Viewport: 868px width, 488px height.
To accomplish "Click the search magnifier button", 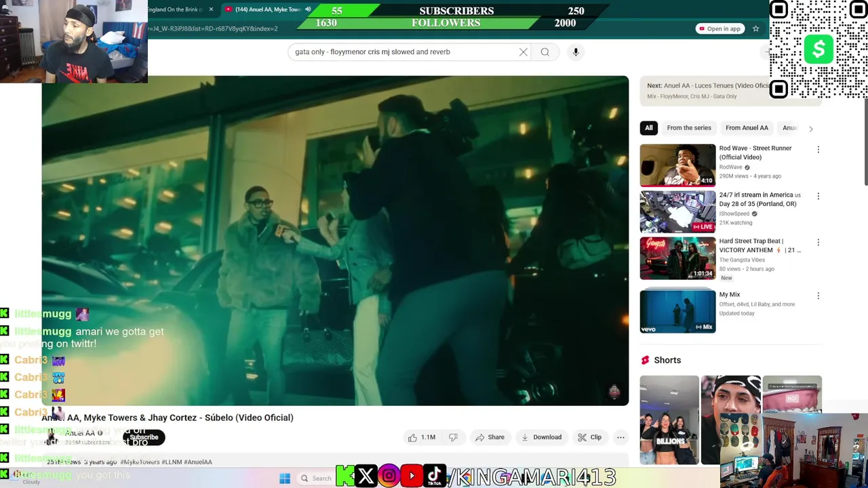I will (x=545, y=52).
